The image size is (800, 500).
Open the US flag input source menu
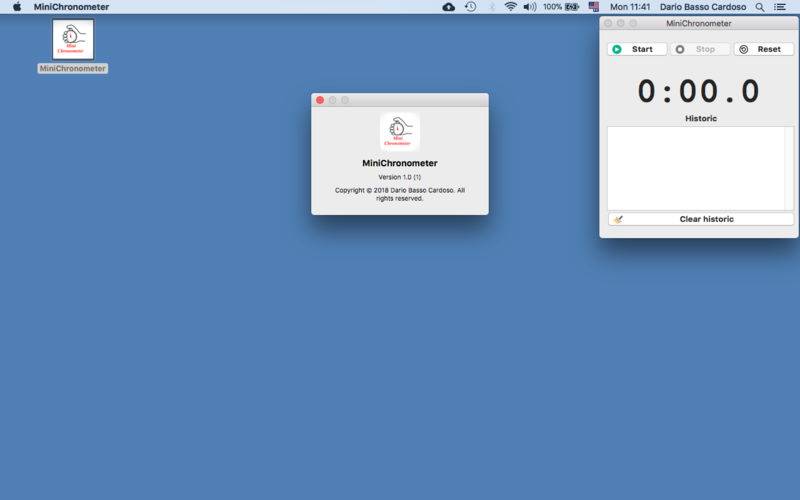593,7
